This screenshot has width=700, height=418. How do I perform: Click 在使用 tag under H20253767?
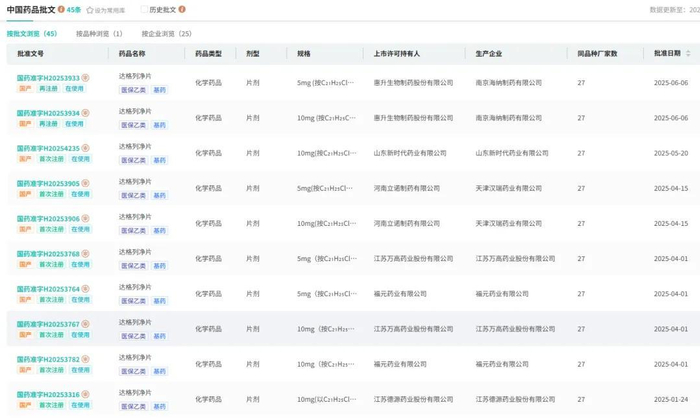[80, 335]
